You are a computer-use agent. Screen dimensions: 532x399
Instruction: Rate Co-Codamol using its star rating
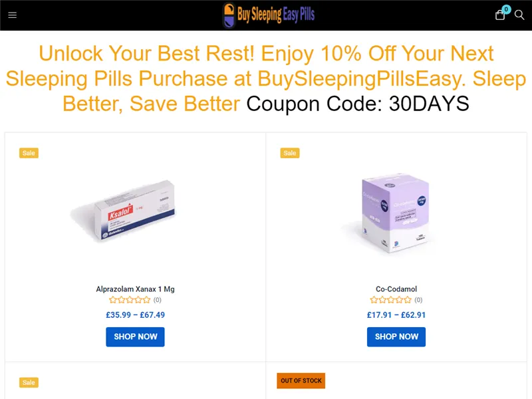coord(390,300)
